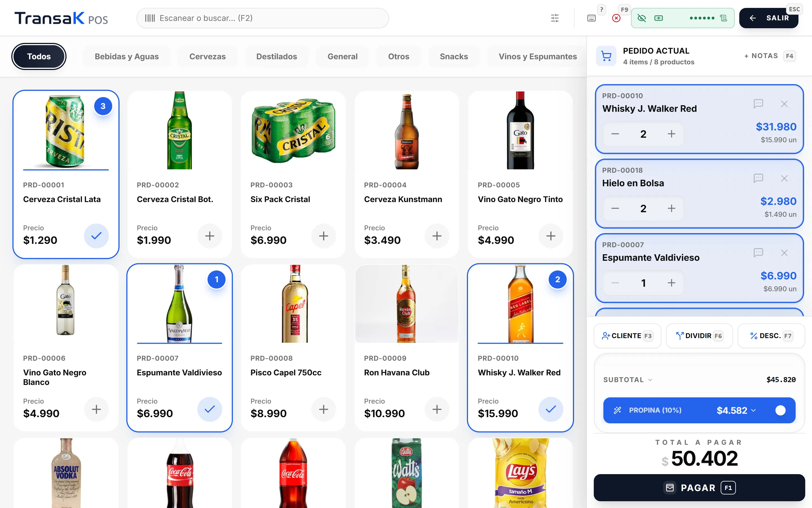This screenshot has height=508, width=812.
Task: Open the filter settings sliders icon
Action: [x=555, y=18]
